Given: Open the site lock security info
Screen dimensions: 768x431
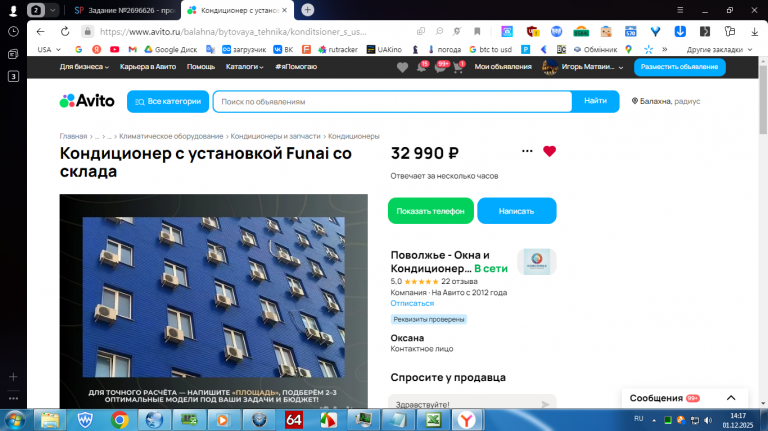Looking at the screenshot, I should (88, 32).
